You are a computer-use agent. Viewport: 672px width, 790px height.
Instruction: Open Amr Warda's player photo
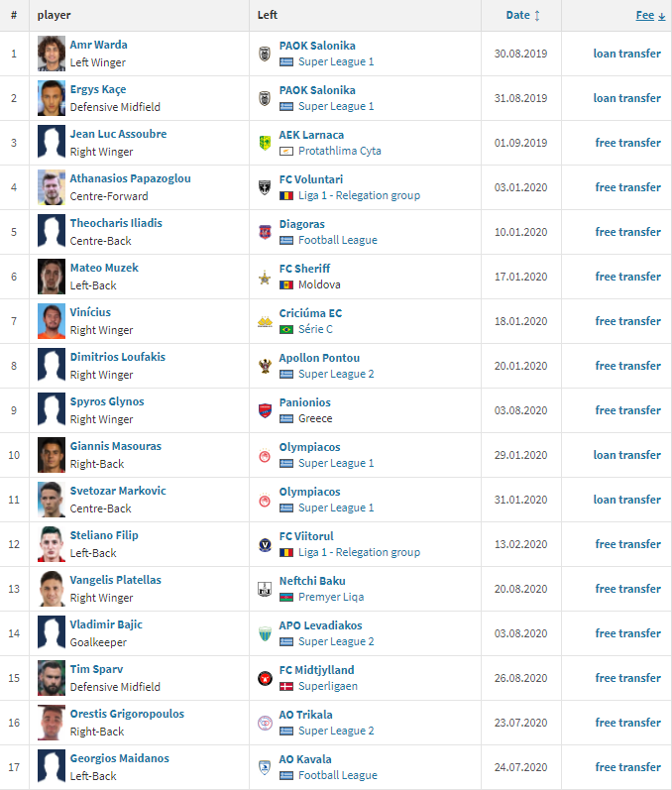pyautogui.click(x=52, y=54)
